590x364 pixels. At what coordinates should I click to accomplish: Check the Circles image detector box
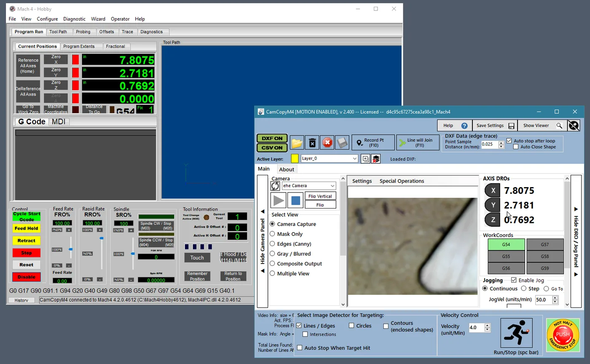click(351, 326)
